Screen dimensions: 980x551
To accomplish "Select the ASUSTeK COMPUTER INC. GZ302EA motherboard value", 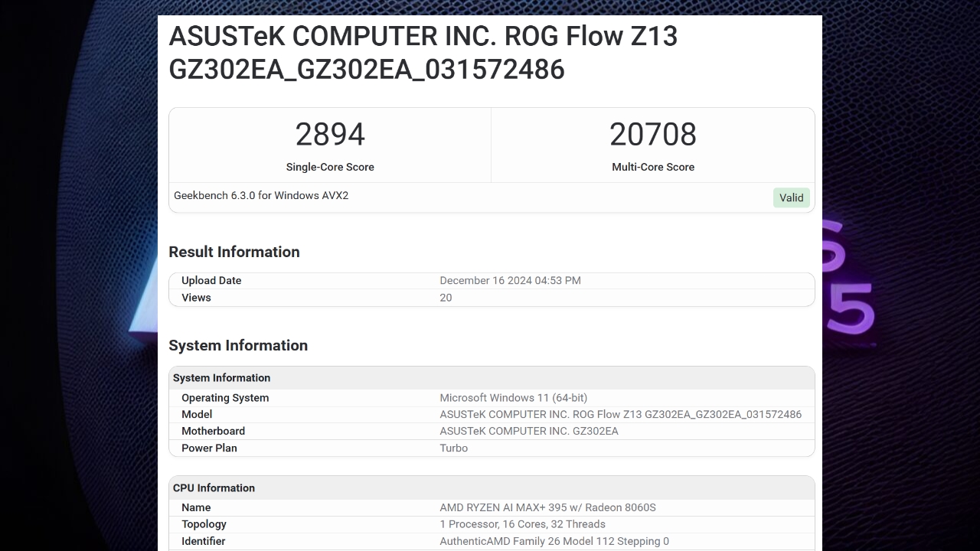I will [x=529, y=431].
